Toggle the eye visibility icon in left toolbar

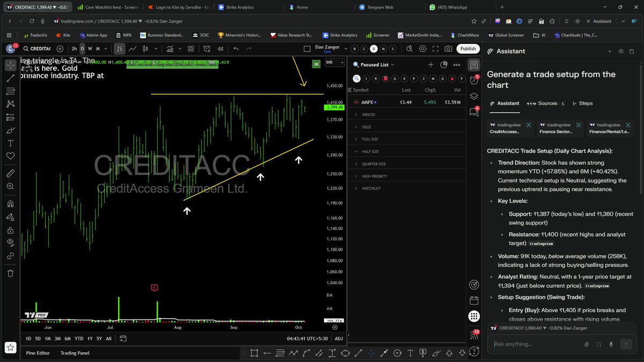[10, 242]
